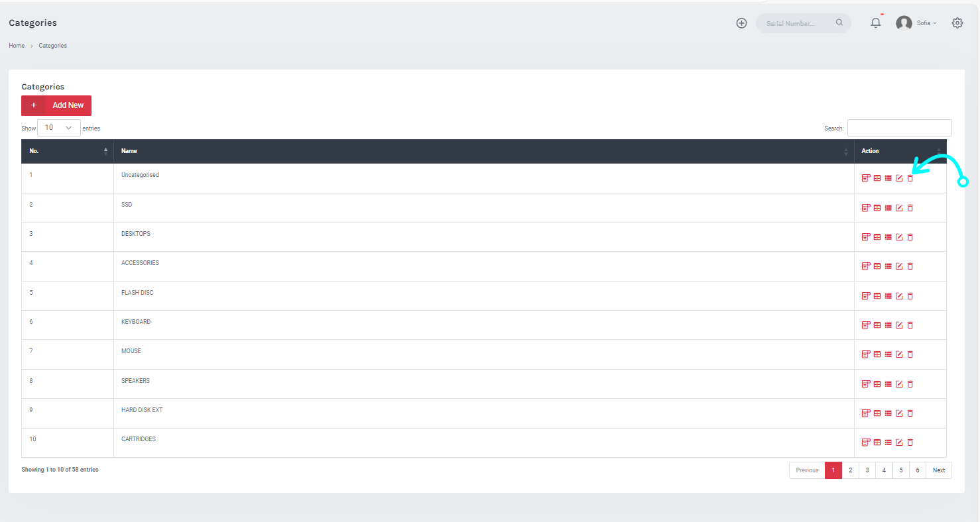Click the table grid icon for ACCESSORIES
Image resolution: width=980 pixels, height=522 pixels.
(877, 266)
